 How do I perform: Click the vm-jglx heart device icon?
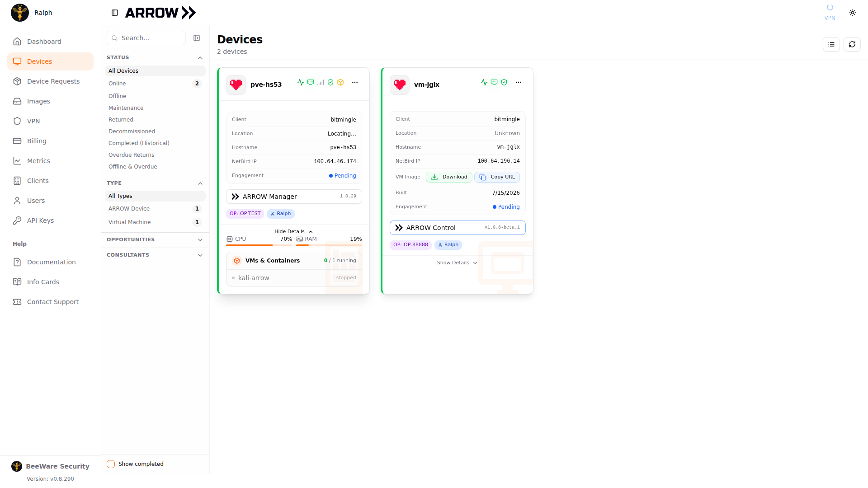click(400, 84)
